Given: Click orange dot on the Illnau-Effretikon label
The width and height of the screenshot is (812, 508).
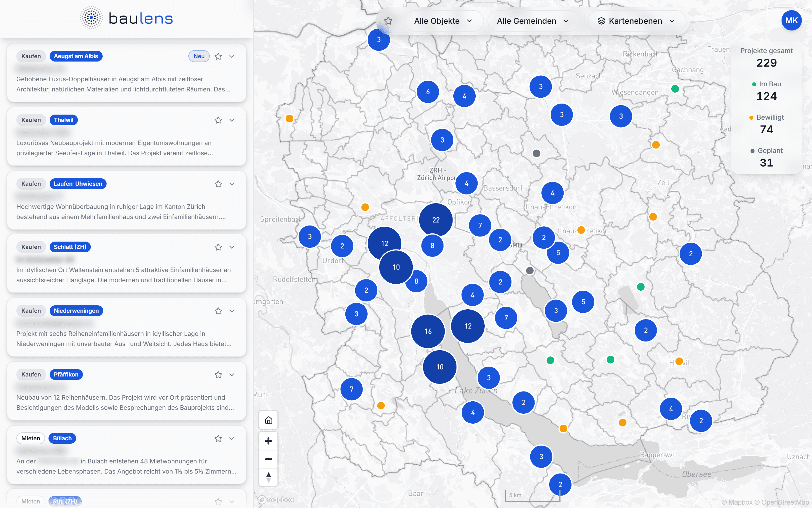Looking at the screenshot, I should click(x=581, y=230).
